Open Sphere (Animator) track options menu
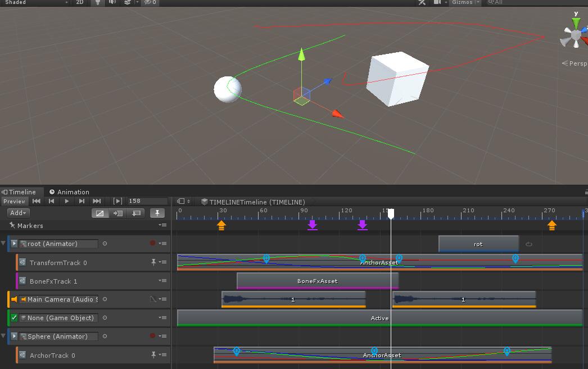 point(162,336)
